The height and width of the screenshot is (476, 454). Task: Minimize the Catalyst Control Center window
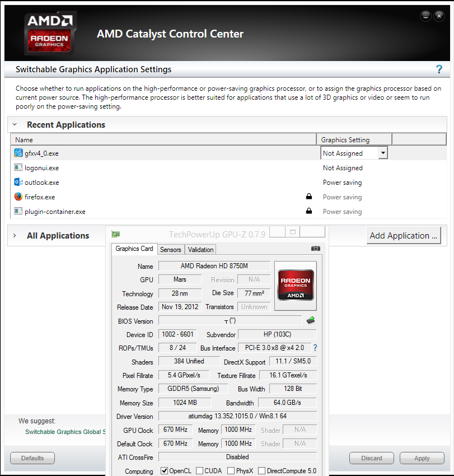pos(425,16)
